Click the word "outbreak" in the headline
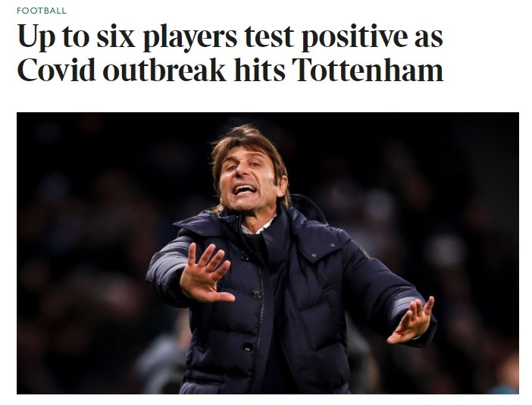 tap(165, 69)
